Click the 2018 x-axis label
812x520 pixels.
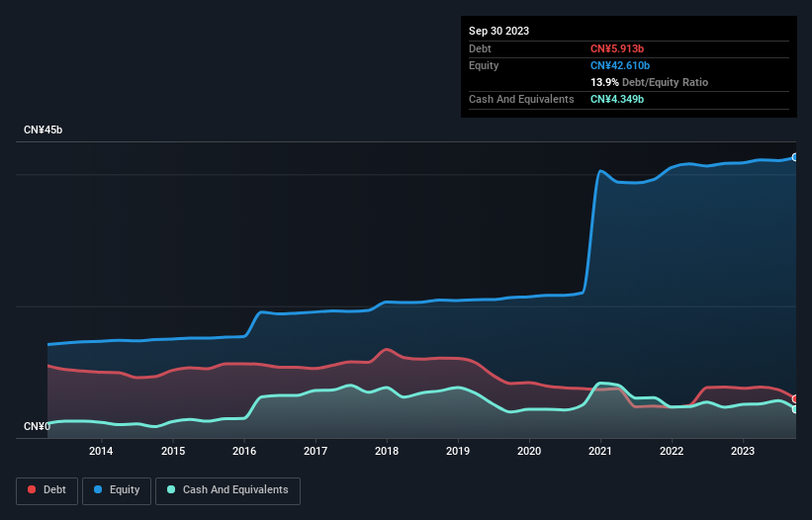coord(387,451)
